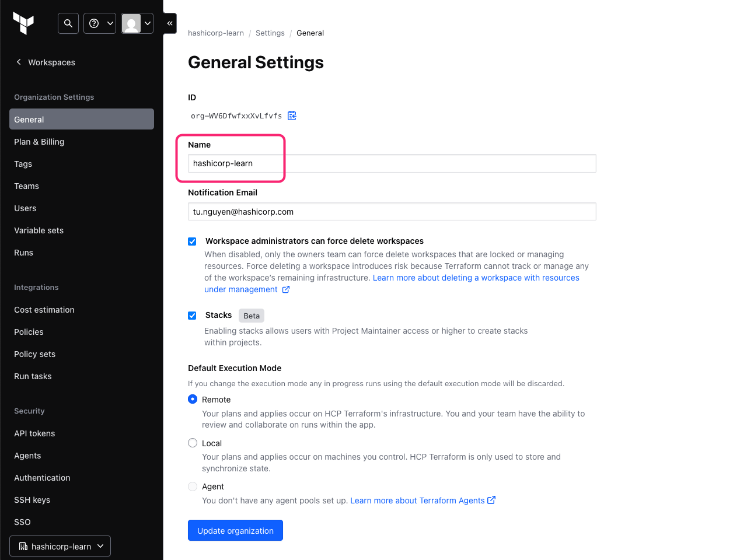Select Agent execution mode radio
The width and height of the screenshot is (747, 560).
point(193,486)
